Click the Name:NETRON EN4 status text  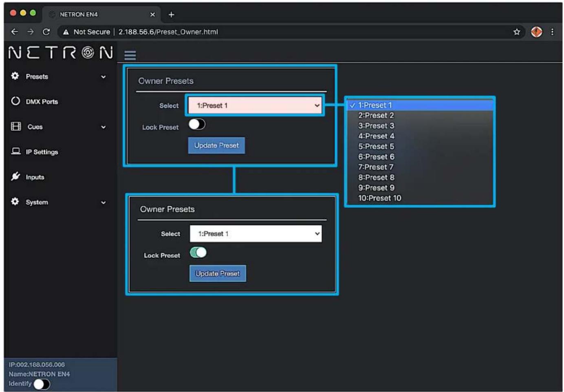pyautogui.click(x=39, y=374)
